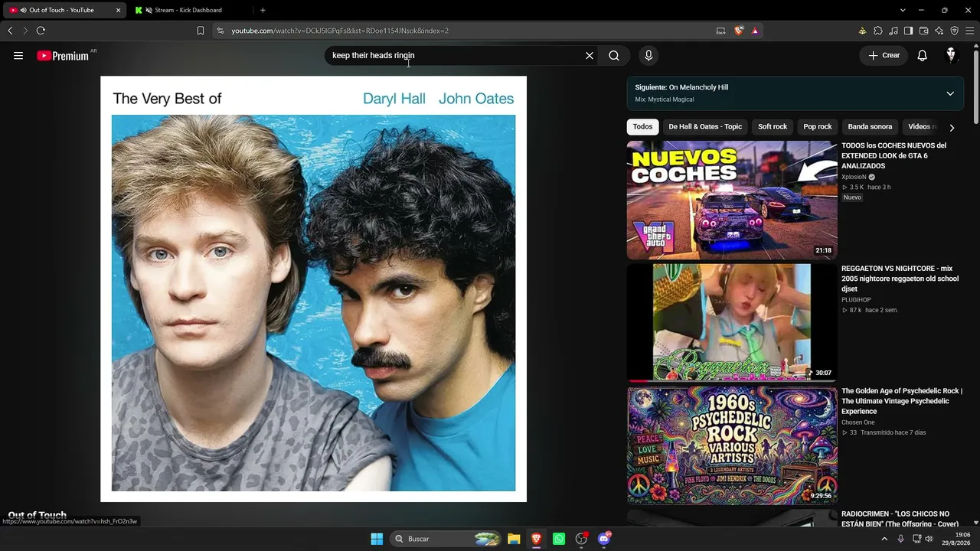Go back in the browser

tap(10, 31)
